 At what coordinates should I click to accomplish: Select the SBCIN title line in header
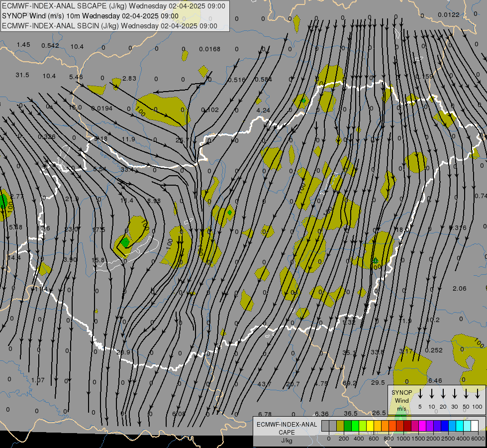point(109,26)
